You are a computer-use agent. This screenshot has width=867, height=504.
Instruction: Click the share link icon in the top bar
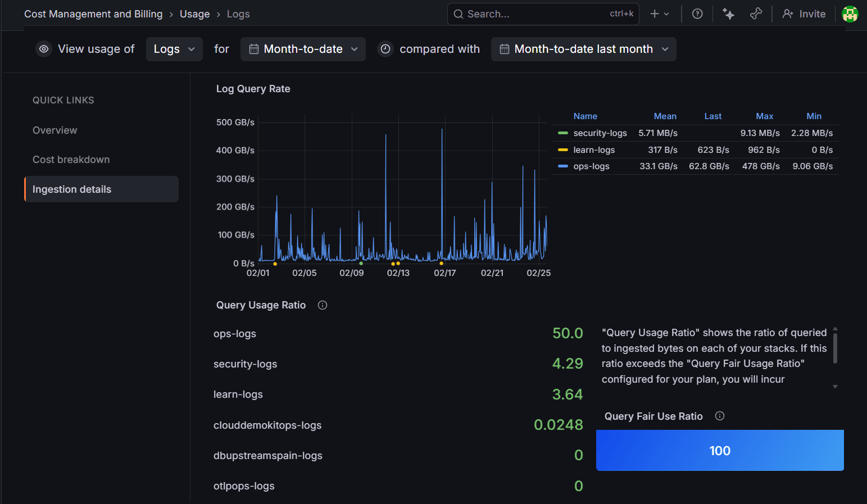[x=756, y=13]
